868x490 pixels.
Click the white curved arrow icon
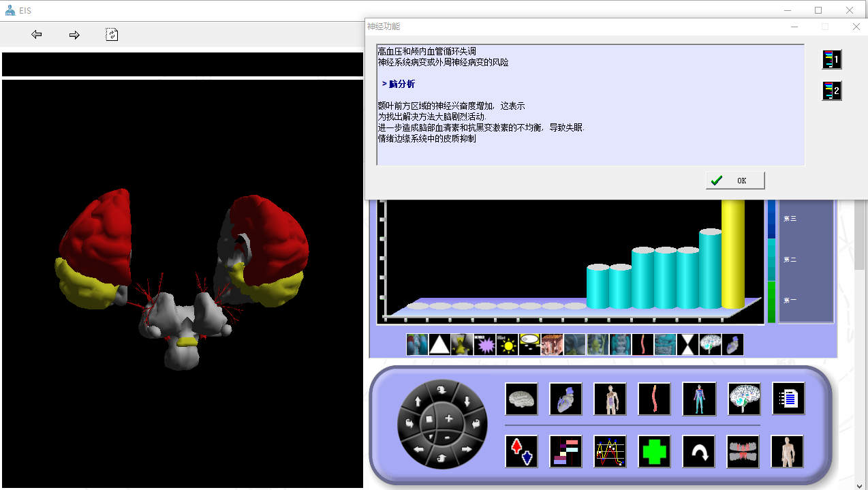pos(698,451)
